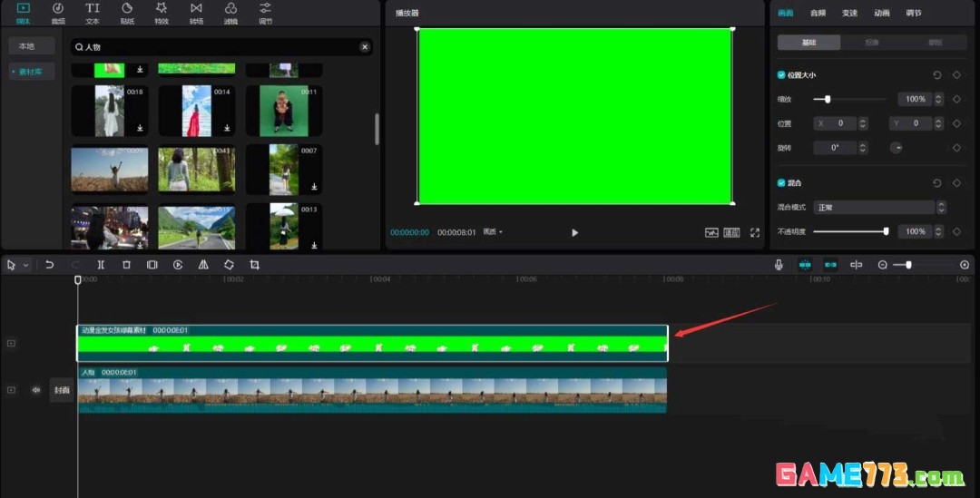Uncheck the 混合 (Blend) checkbox
The height and width of the screenshot is (498, 980).
[x=781, y=182]
